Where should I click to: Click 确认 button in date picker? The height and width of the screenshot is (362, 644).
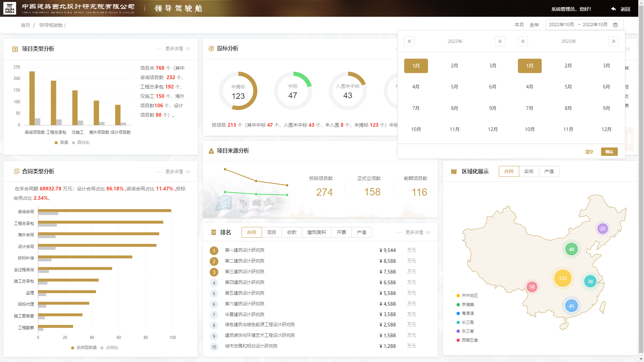(x=609, y=152)
